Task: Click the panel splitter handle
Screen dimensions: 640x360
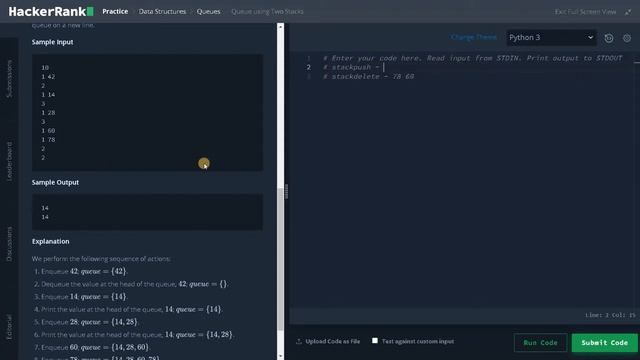Action: tap(287, 191)
